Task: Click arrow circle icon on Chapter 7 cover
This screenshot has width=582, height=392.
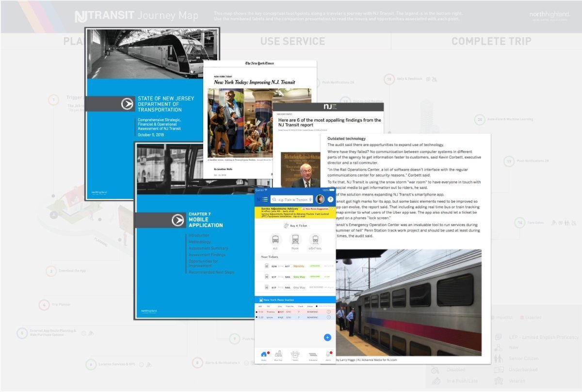Action: (x=178, y=220)
